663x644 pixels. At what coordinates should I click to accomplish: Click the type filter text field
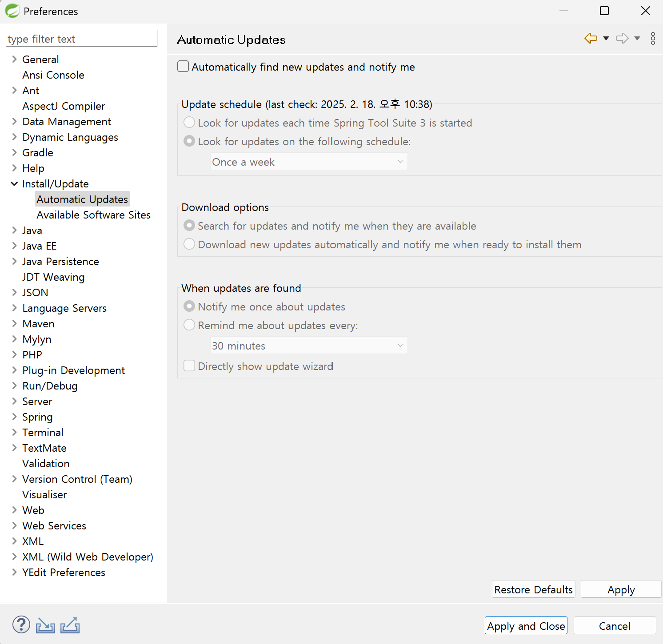pyautogui.click(x=82, y=39)
